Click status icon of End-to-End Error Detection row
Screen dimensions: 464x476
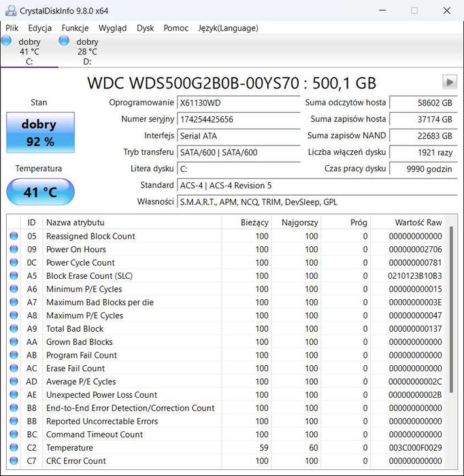point(14,408)
